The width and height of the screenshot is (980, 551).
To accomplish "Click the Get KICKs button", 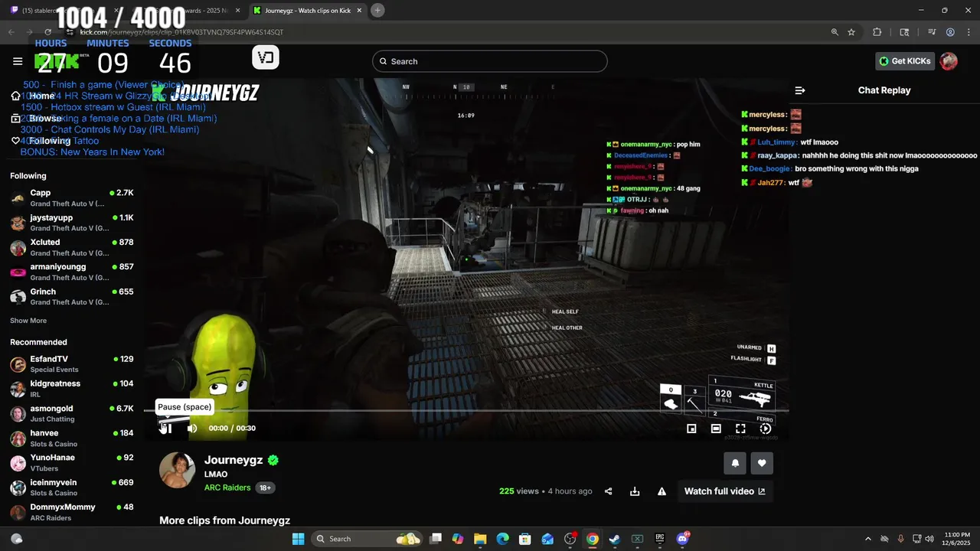I will click(905, 61).
